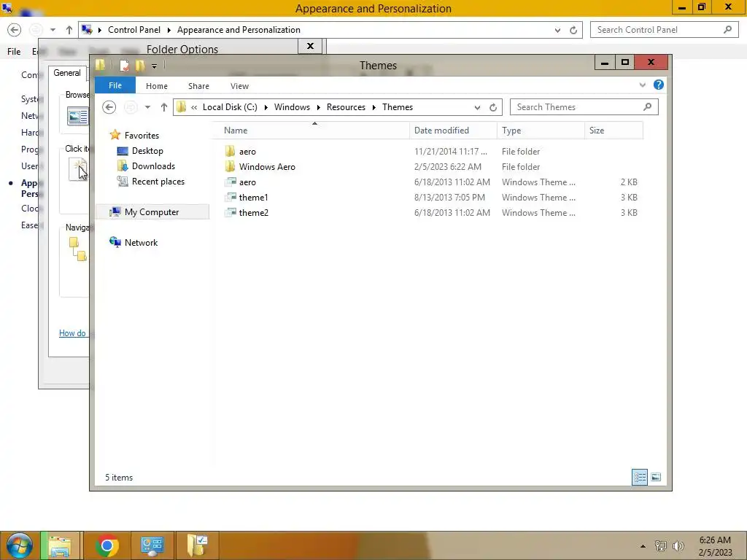Select the theme1 file icon
The height and width of the screenshot is (560, 747).
231,197
